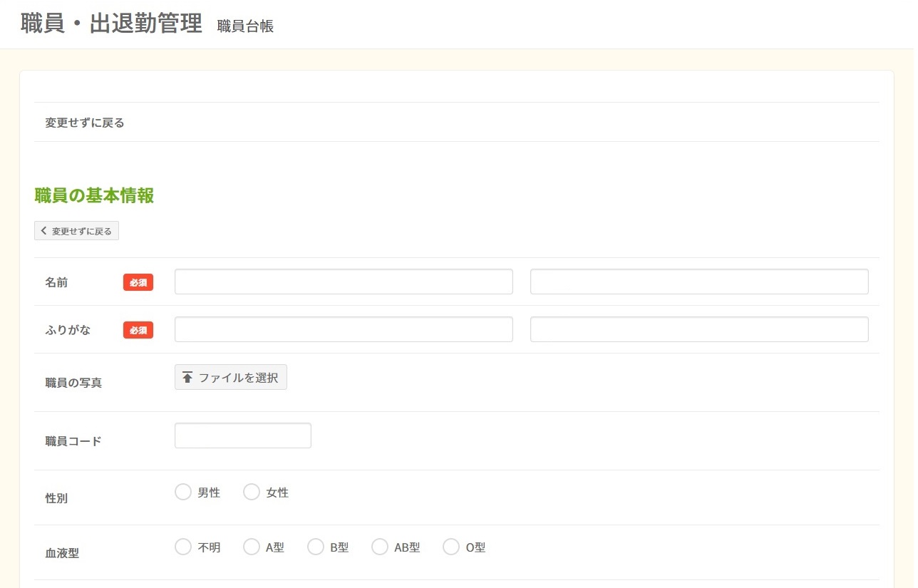This screenshot has width=918, height=588.
Task: Click the small 変更せずに戻る back button
Action: [76, 231]
